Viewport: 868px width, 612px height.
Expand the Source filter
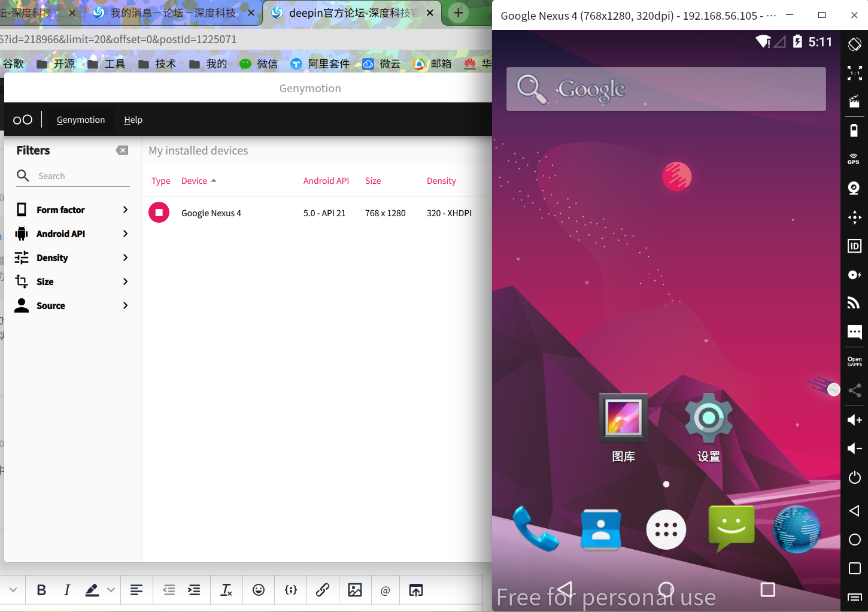(72, 305)
